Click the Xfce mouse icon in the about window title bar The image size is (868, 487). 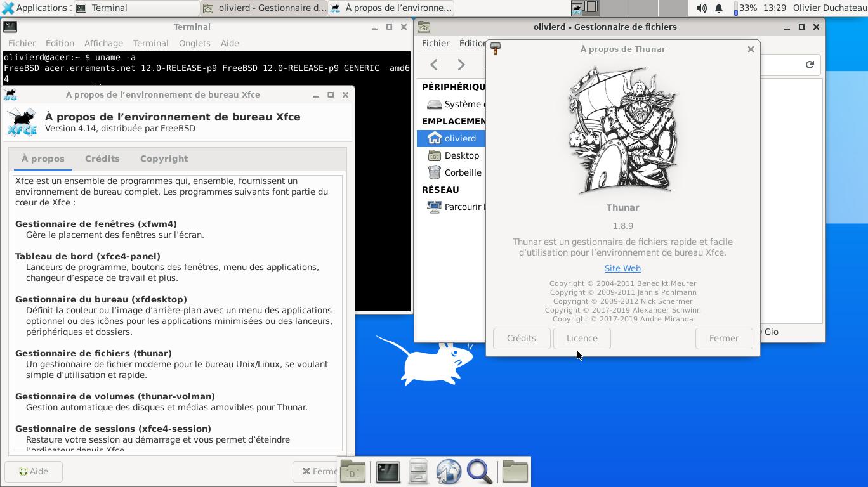pos(10,94)
